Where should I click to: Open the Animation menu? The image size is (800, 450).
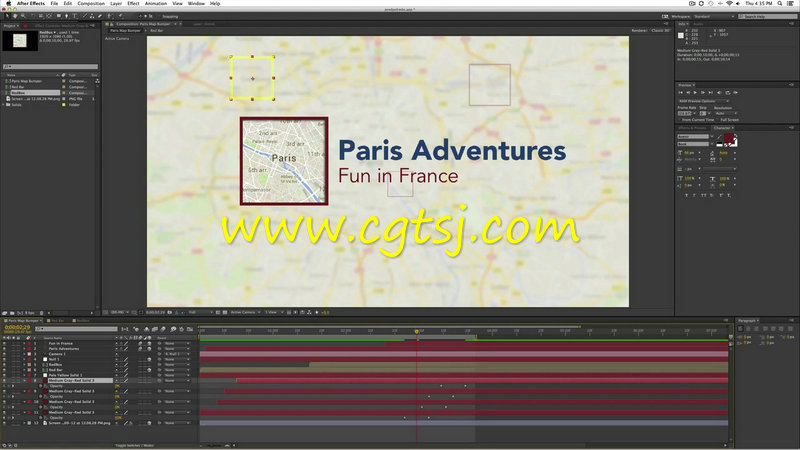(156, 3)
